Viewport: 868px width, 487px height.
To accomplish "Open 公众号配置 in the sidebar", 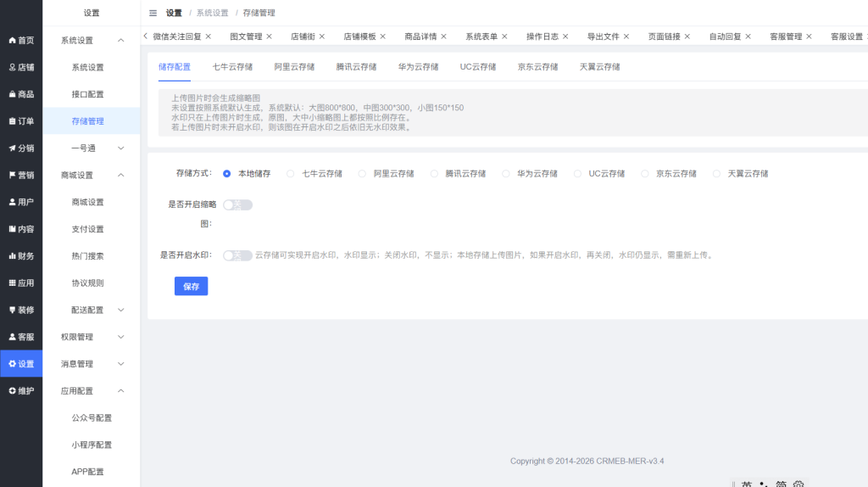I will pos(92,417).
